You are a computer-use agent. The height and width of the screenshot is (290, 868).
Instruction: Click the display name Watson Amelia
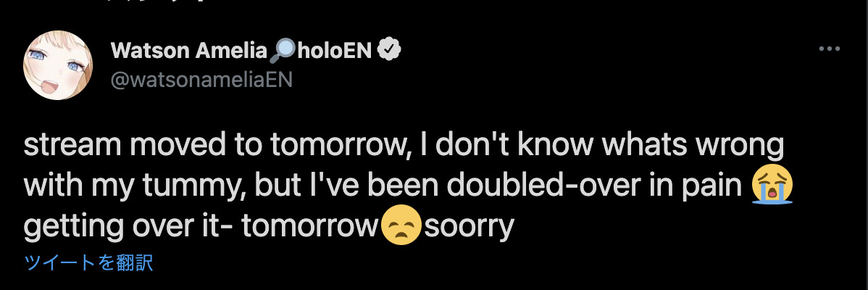tap(188, 50)
